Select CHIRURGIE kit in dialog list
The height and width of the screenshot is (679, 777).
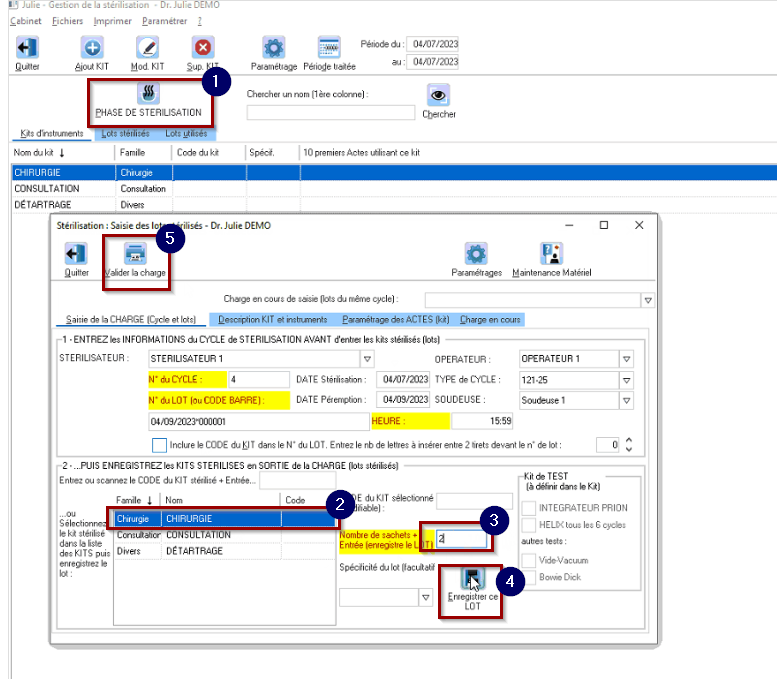point(225,518)
